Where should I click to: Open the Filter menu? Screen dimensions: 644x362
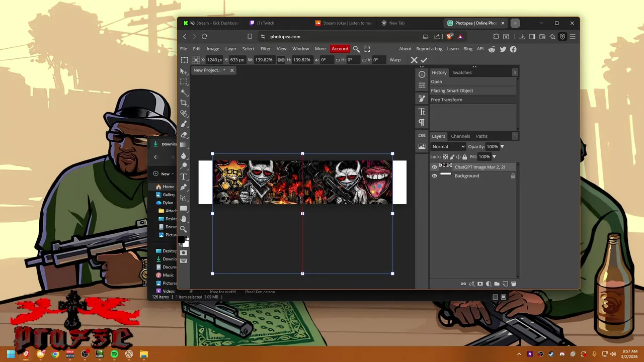[x=266, y=49]
